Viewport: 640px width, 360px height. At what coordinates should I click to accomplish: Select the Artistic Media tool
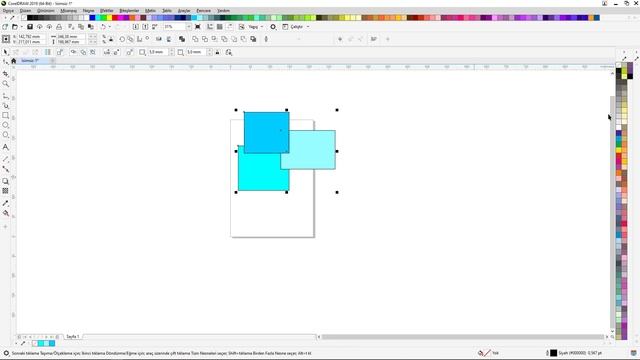click(5, 106)
